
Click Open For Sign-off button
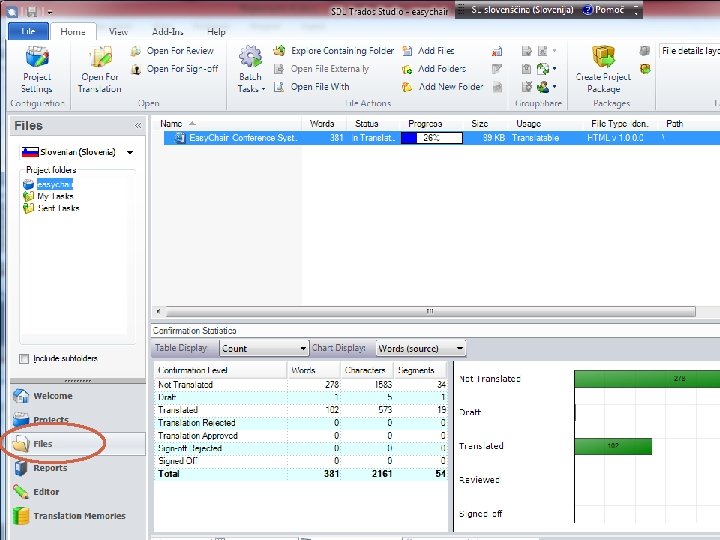pos(174,69)
